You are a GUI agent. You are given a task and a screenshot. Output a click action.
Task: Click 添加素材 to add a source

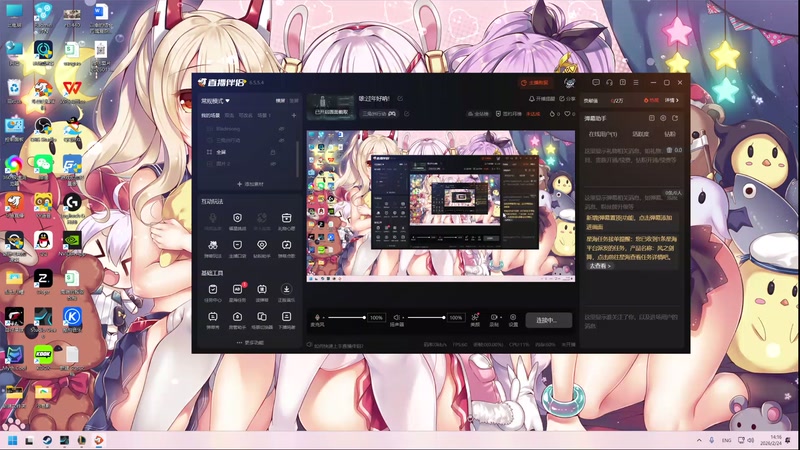pyautogui.click(x=251, y=184)
